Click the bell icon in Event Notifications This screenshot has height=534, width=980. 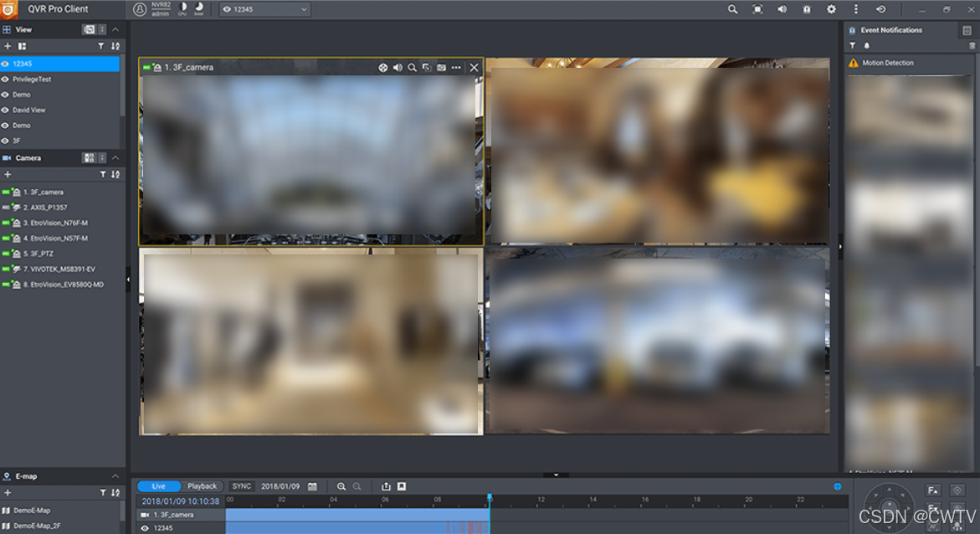tap(867, 46)
